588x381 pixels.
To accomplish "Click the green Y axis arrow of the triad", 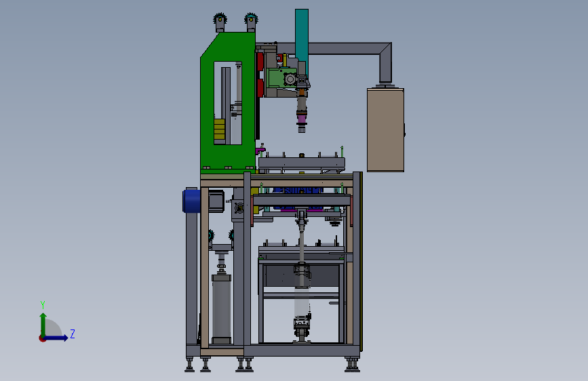I will pyautogui.click(x=43, y=325).
